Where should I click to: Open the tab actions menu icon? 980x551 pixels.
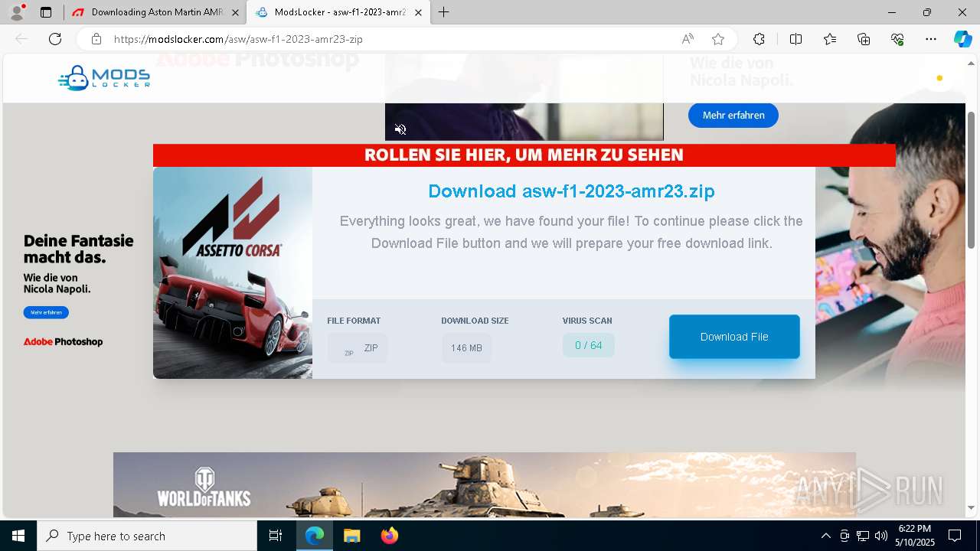(x=46, y=12)
